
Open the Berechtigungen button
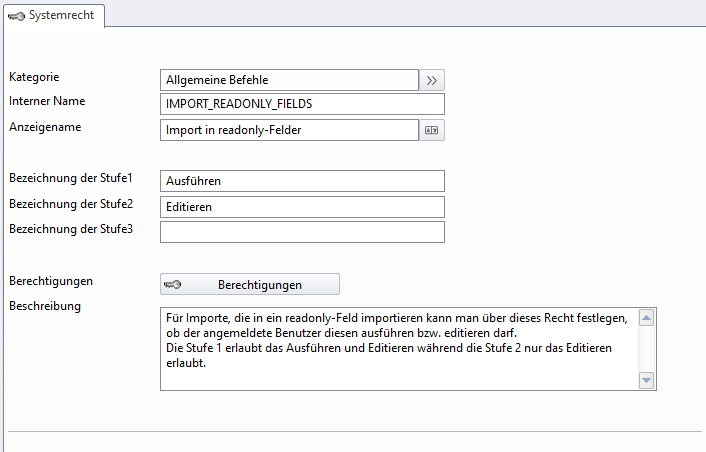(250, 284)
